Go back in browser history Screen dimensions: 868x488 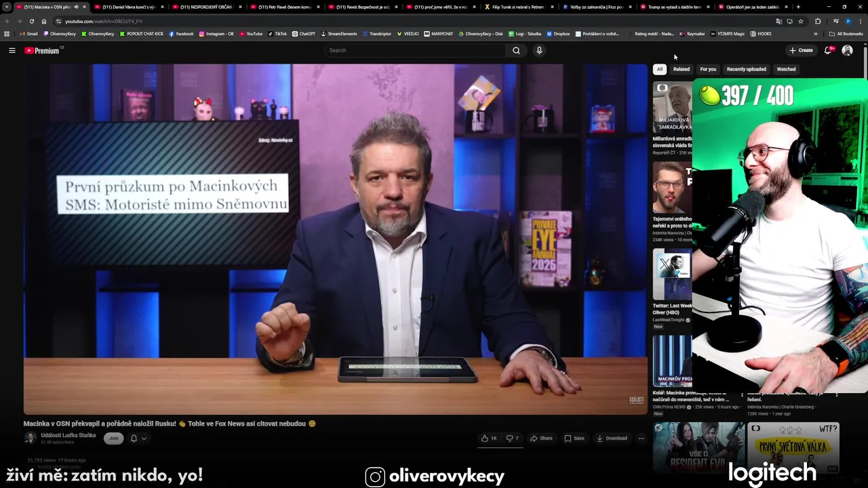coord(7,21)
